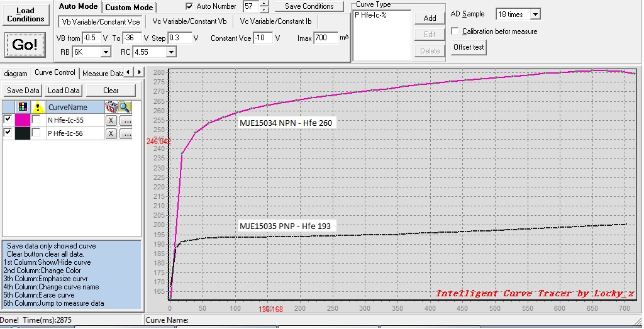Image resolution: width=644 pixels, height=329 pixels.
Task: Select Vc Variable/Constant Vb tab
Action: pyautogui.click(x=189, y=21)
